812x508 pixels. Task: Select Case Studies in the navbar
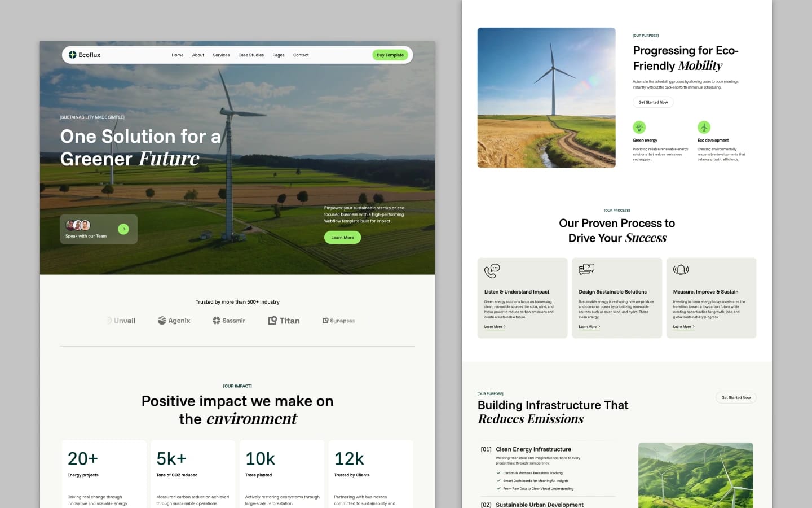[x=251, y=55]
